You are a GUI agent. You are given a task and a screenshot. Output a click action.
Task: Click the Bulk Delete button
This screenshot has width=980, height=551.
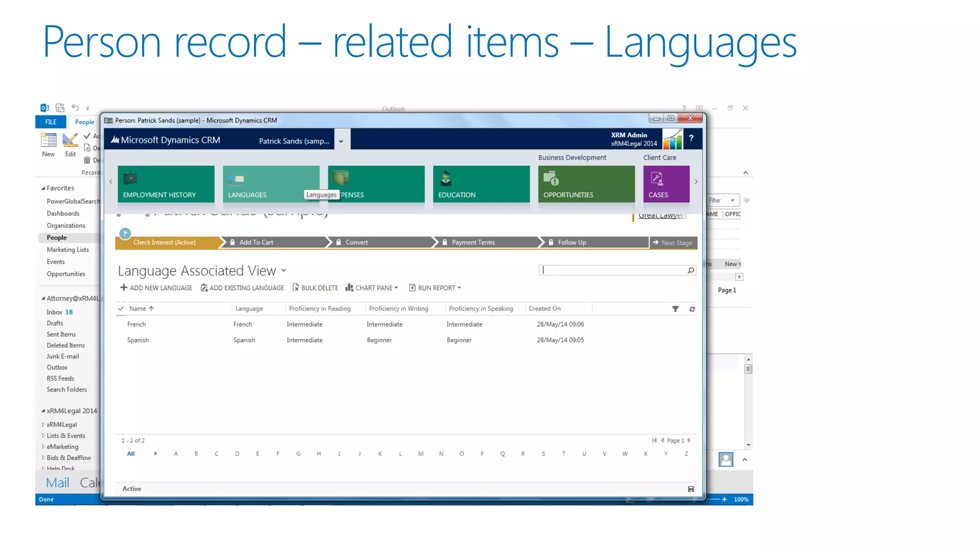coord(315,288)
